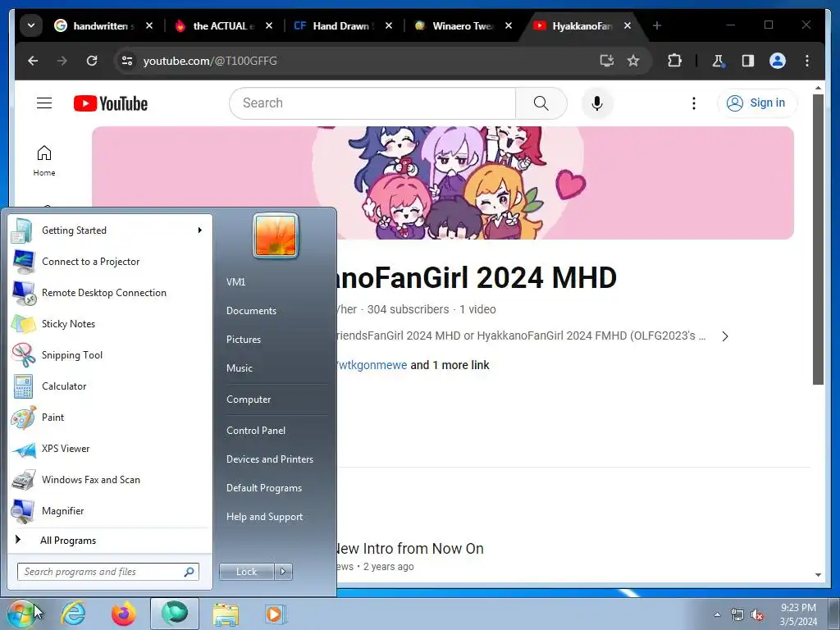Expand Getting Started submenu arrow
The image size is (840, 630).
click(x=200, y=231)
